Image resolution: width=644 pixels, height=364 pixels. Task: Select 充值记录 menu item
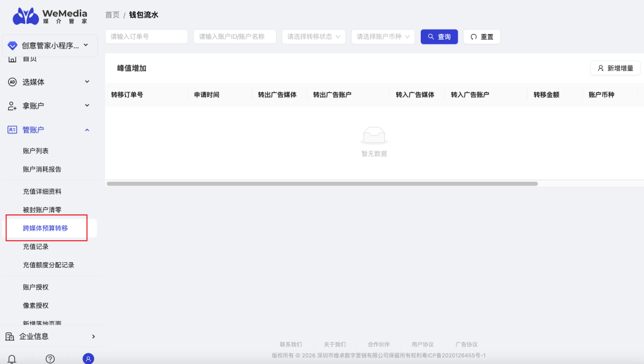coord(36,246)
